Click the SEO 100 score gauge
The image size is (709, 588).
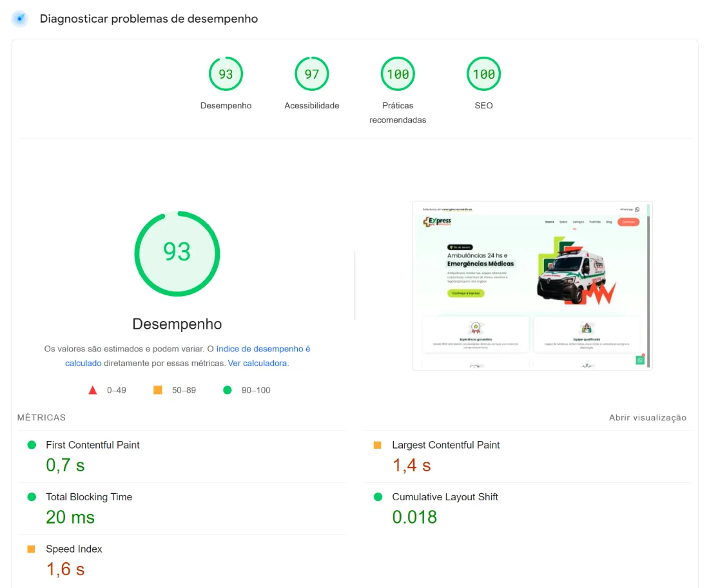click(483, 74)
